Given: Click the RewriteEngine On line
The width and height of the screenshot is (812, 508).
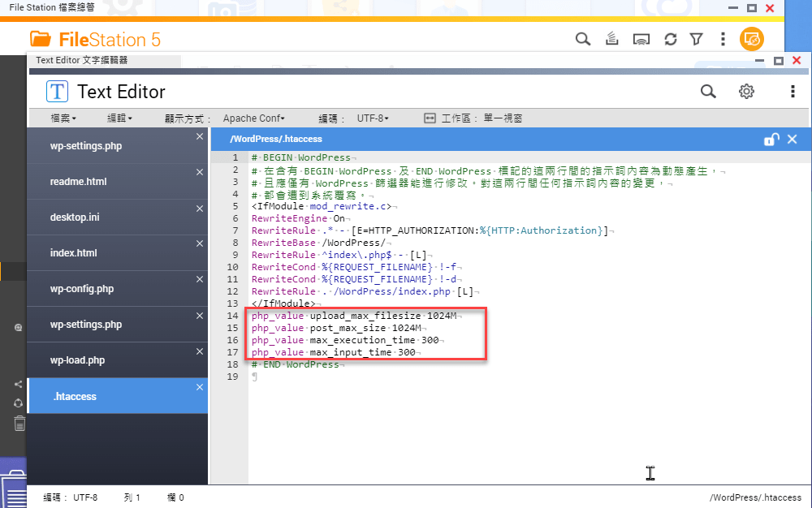Looking at the screenshot, I should pos(298,218).
